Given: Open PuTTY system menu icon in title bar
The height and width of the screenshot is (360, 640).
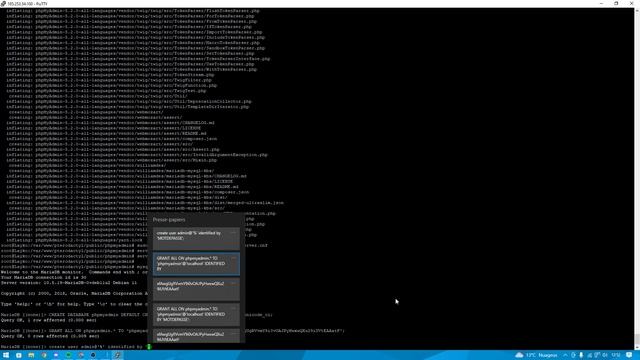Looking at the screenshot, I should coord(3,3).
